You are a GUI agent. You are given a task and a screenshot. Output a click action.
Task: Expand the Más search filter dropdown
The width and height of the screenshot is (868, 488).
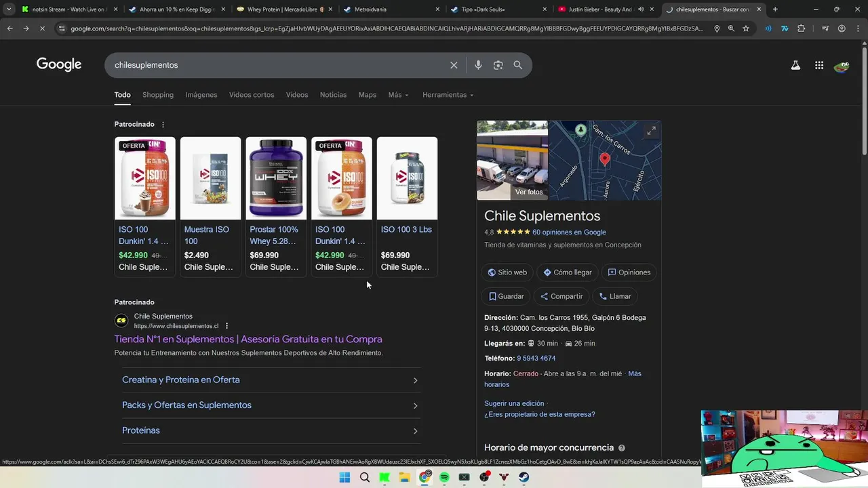(399, 95)
